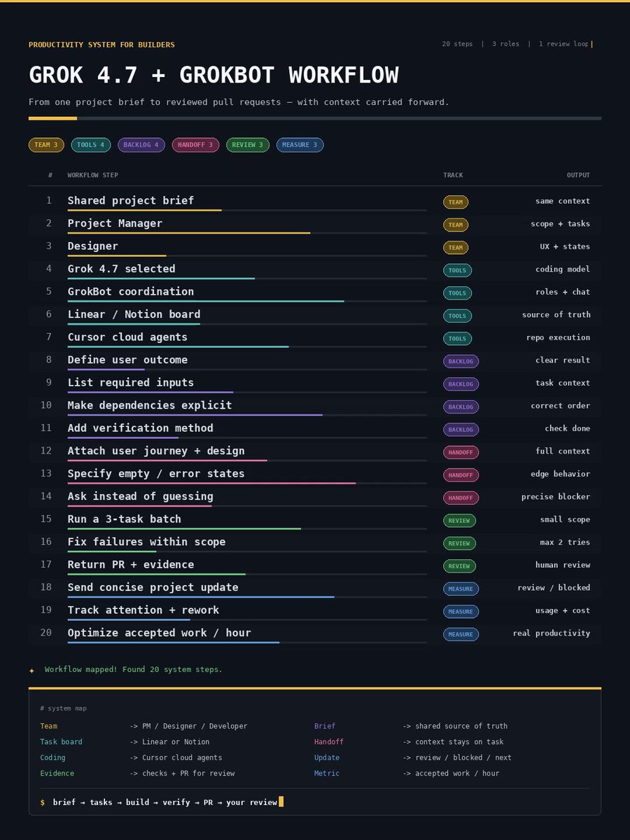Click TEAM badge in Shared project brief row
Image resolution: width=630 pixels, height=840 pixels.
click(456, 202)
